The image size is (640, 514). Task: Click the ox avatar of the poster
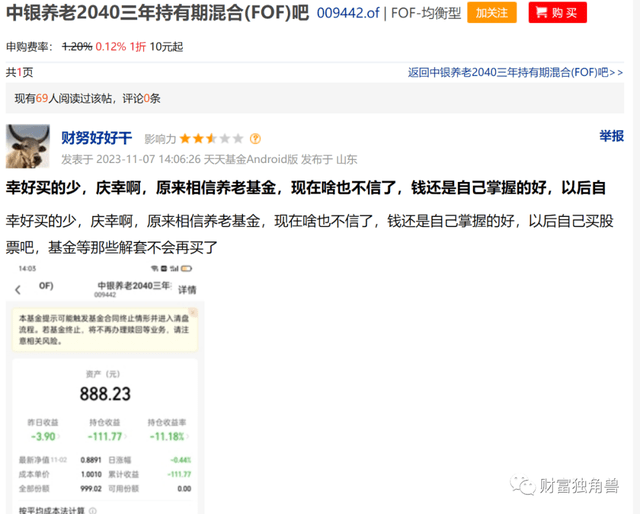[28, 147]
